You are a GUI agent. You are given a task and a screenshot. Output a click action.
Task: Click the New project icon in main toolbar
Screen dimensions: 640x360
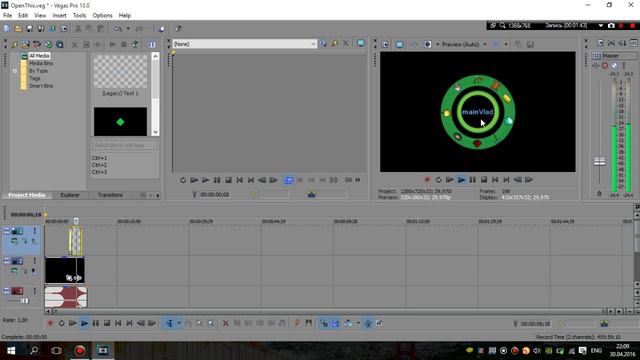(x=7, y=29)
